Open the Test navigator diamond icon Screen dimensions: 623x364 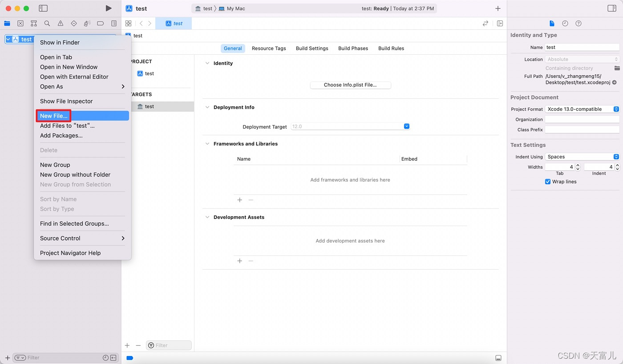[x=74, y=23]
